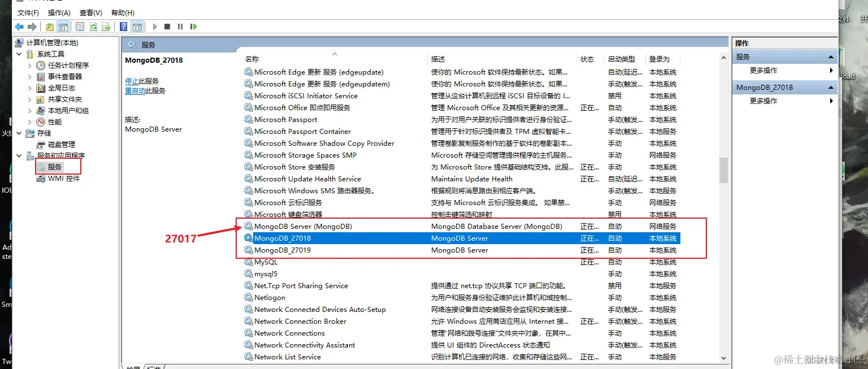Select Net.Tcp Port Sharing Service row

pos(462,286)
